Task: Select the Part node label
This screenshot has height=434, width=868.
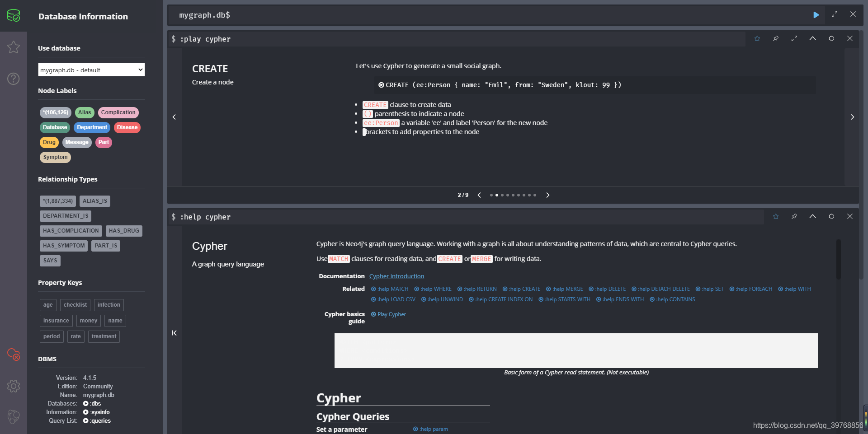Action: point(104,142)
